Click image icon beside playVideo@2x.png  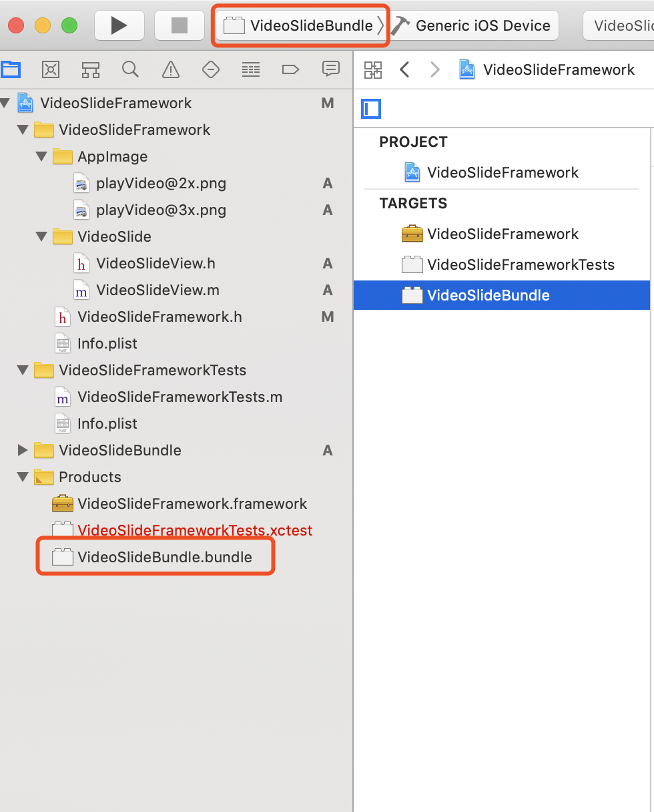(x=81, y=183)
